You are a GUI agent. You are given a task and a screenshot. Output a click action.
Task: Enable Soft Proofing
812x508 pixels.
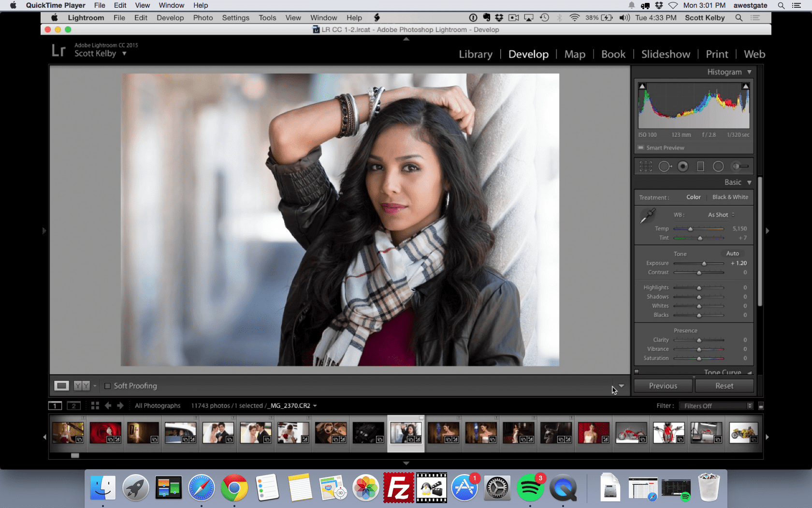[x=108, y=386]
